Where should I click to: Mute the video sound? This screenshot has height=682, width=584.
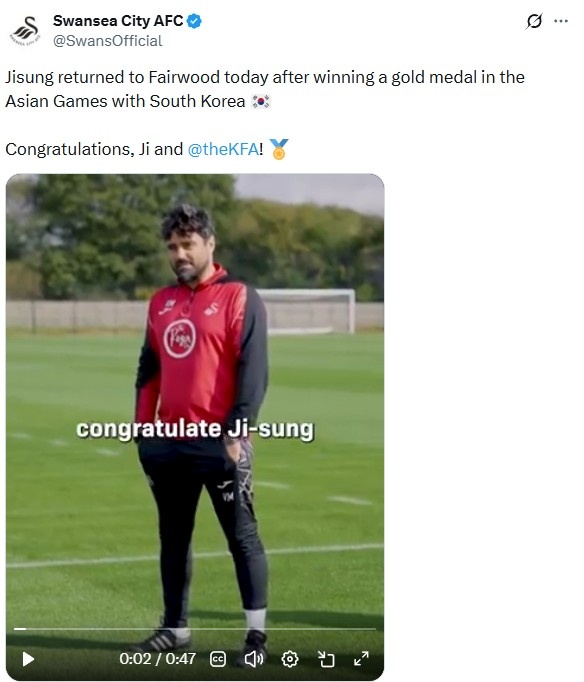(254, 659)
